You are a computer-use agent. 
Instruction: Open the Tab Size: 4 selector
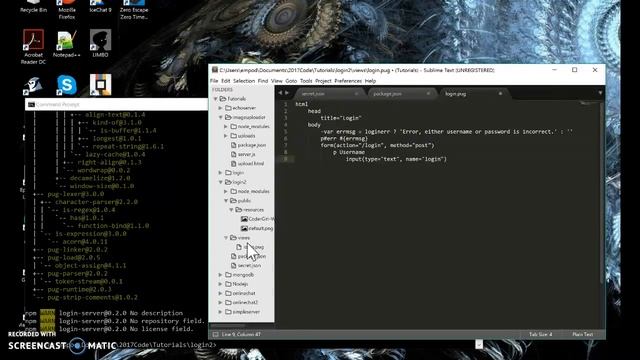(540, 334)
